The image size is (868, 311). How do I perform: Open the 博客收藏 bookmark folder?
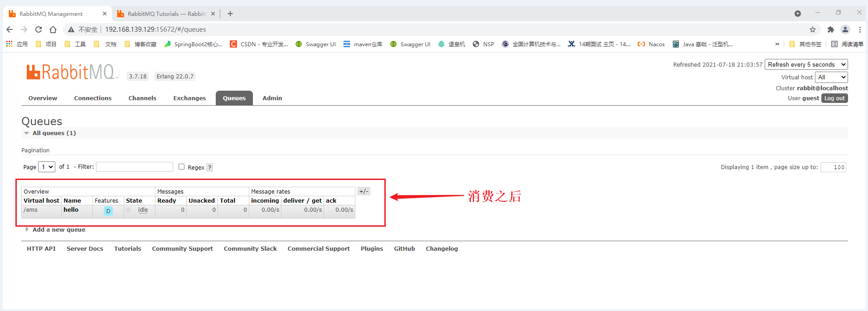(141, 44)
